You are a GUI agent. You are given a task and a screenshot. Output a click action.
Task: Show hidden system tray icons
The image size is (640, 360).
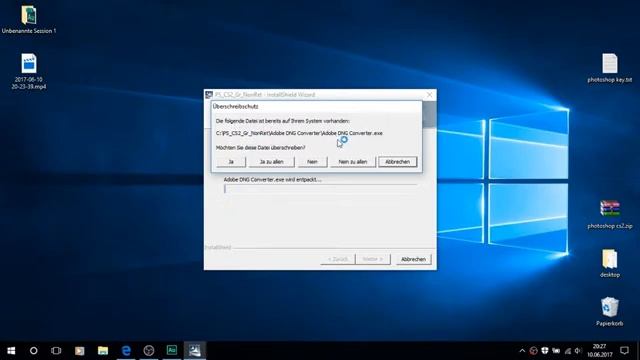coord(522,351)
